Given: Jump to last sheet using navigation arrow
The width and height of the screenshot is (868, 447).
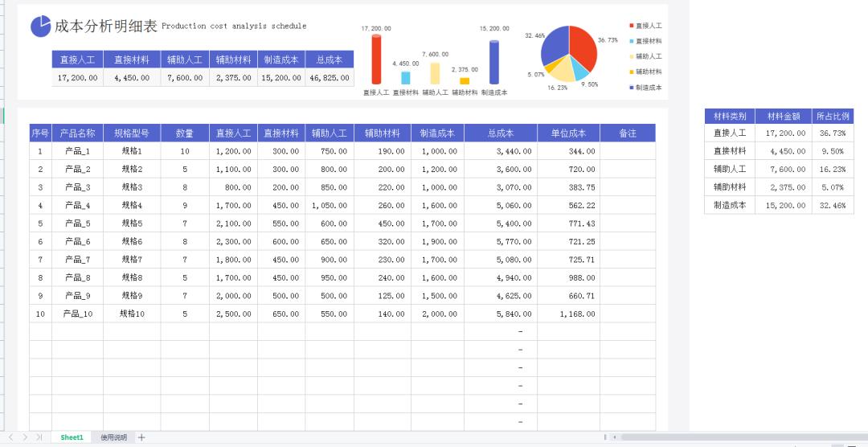Looking at the screenshot, I should 39,437.
